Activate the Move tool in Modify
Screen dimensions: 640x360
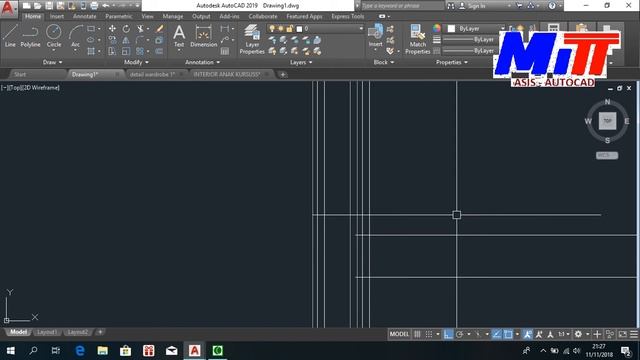point(112,29)
